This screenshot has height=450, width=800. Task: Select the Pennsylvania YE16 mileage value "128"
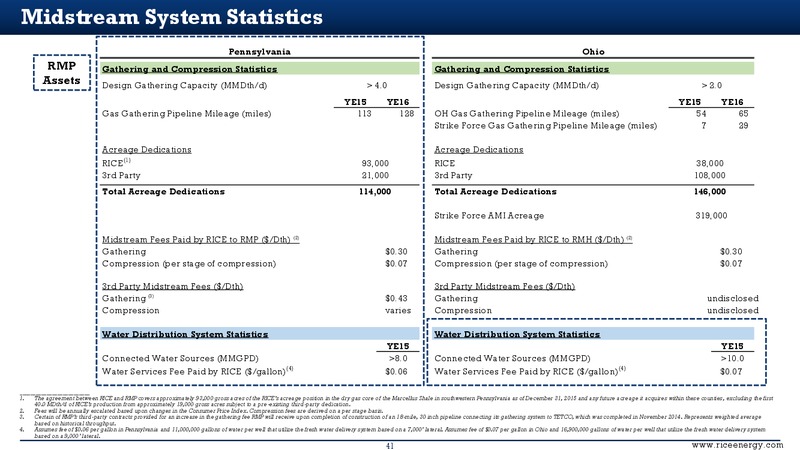pyautogui.click(x=406, y=113)
